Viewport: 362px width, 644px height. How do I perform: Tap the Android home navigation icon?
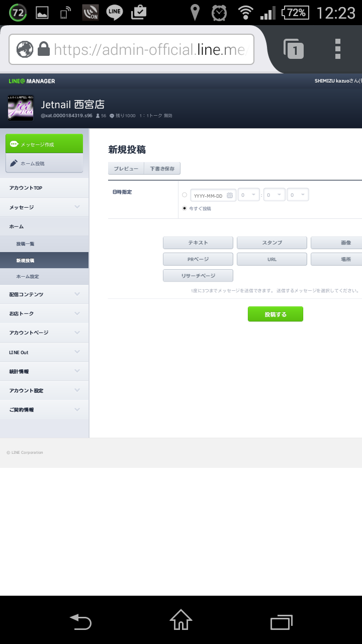tap(181, 620)
